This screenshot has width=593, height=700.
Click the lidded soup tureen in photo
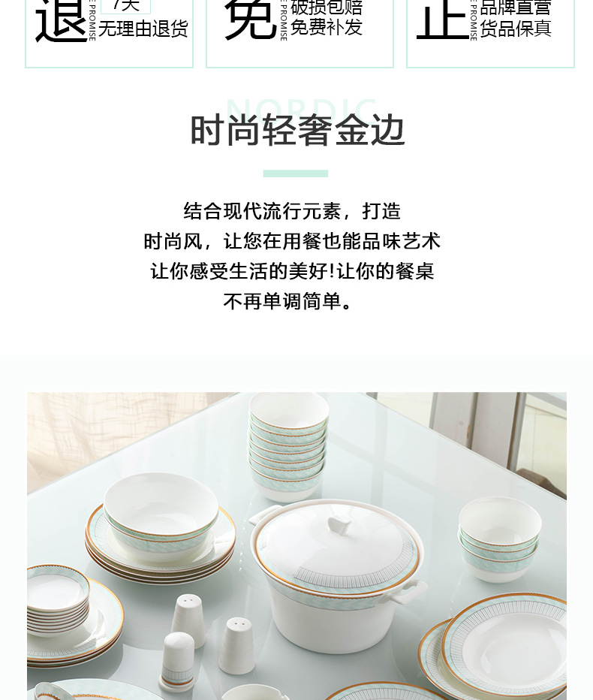(338, 575)
